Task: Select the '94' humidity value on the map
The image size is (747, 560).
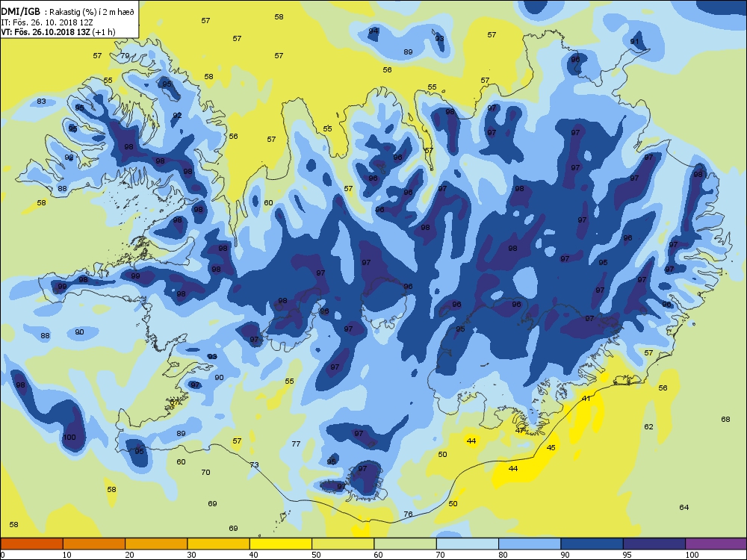Action: pos(373,31)
